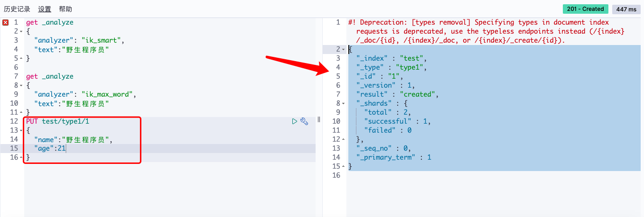
Task: Collapse the fold arrow at editor line 16
Action: [22, 157]
